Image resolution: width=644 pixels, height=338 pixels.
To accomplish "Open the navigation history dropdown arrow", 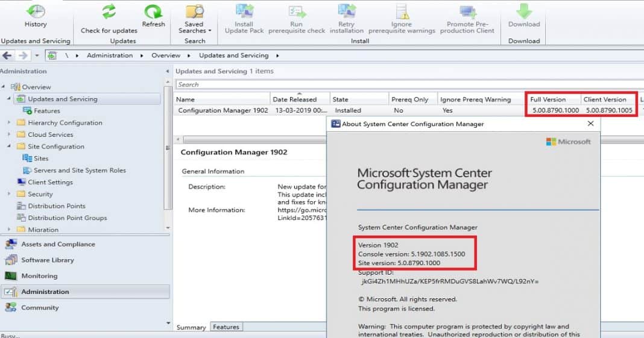I will click(37, 55).
